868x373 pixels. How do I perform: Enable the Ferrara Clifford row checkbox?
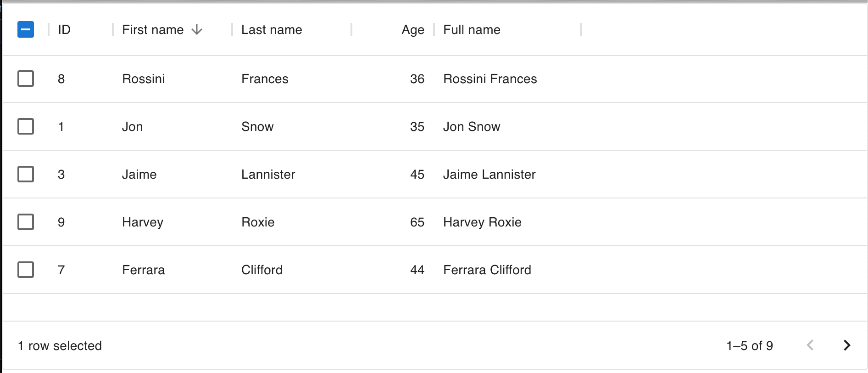(26, 270)
